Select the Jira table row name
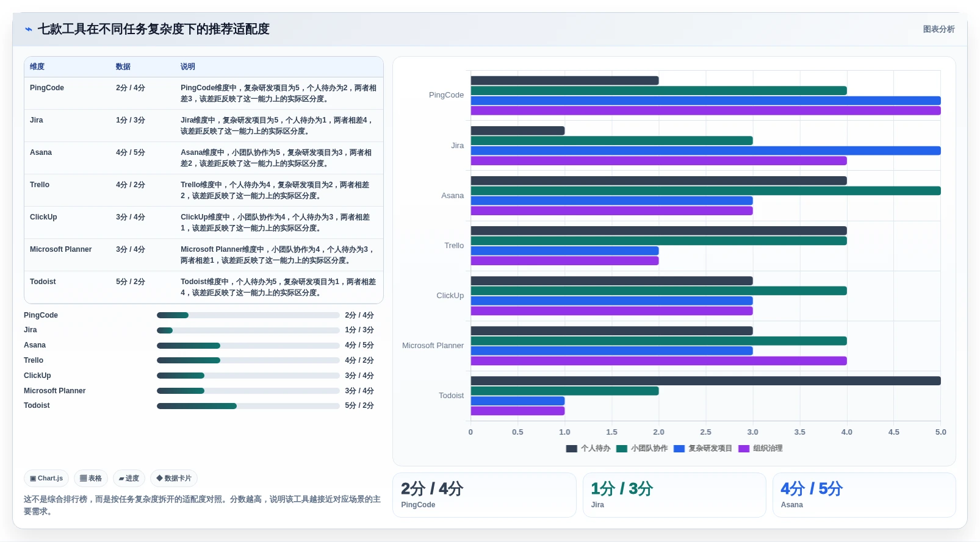Image resolution: width=980 pixels, height=542 pixels. click(x=37, y=120)
